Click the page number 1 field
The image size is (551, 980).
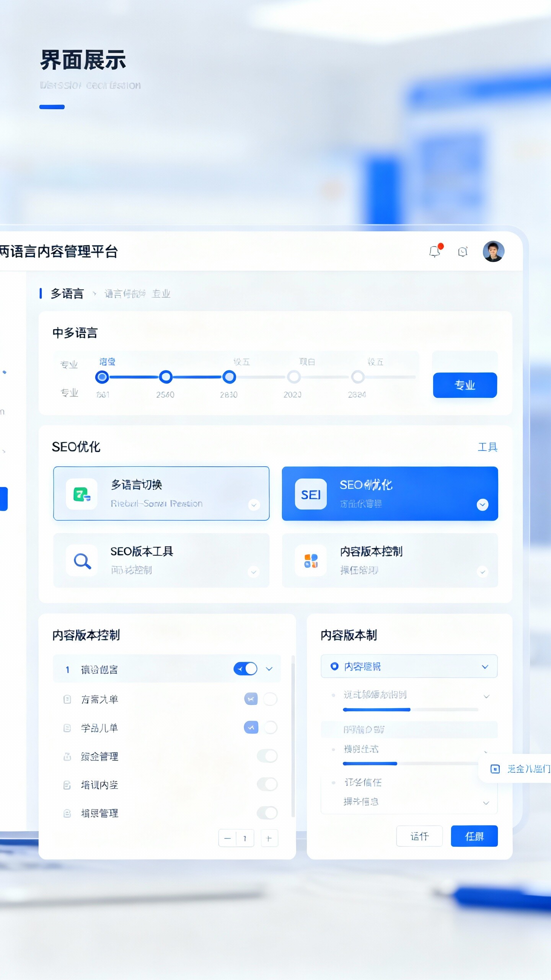pyautogui.click(x=245, y=839)
